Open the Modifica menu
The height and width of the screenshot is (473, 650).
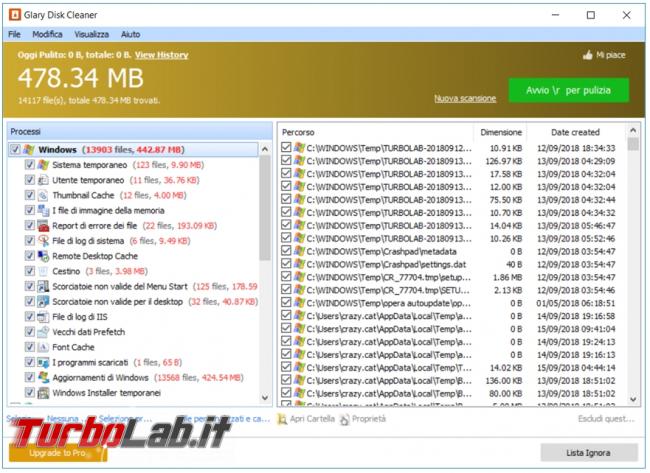47,34
